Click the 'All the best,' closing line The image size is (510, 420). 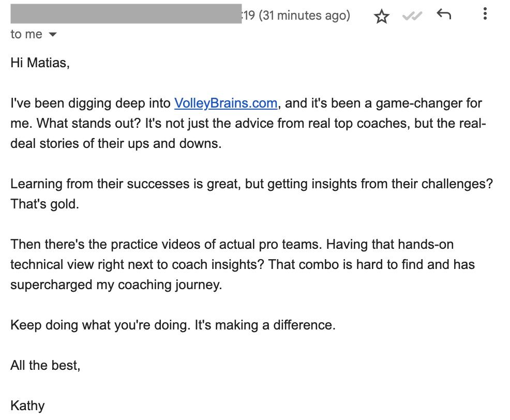click(x=45, y=365)
